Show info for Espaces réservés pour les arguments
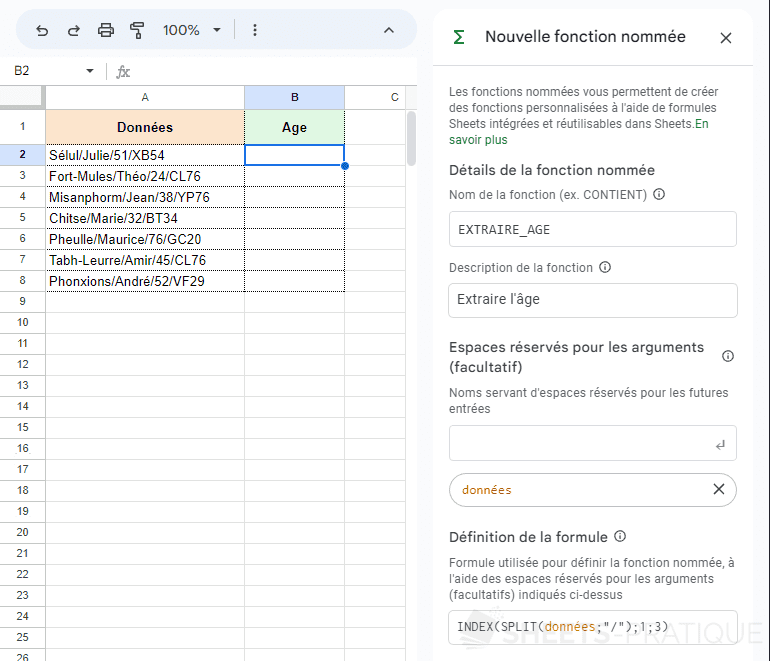 tap(728, 356)
